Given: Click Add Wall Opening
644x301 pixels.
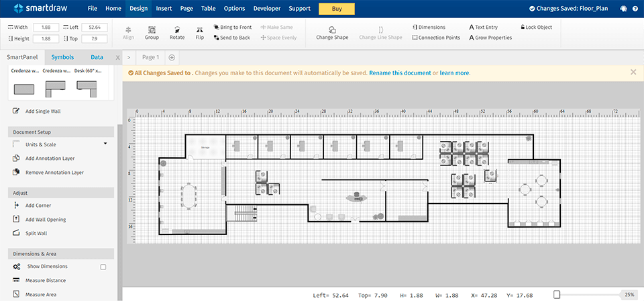Looking at the screenshot, I should click(x=39, y=219).
